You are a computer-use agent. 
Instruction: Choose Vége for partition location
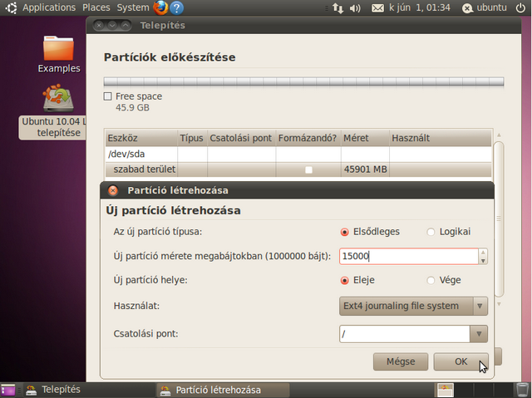tap(431, 281)
